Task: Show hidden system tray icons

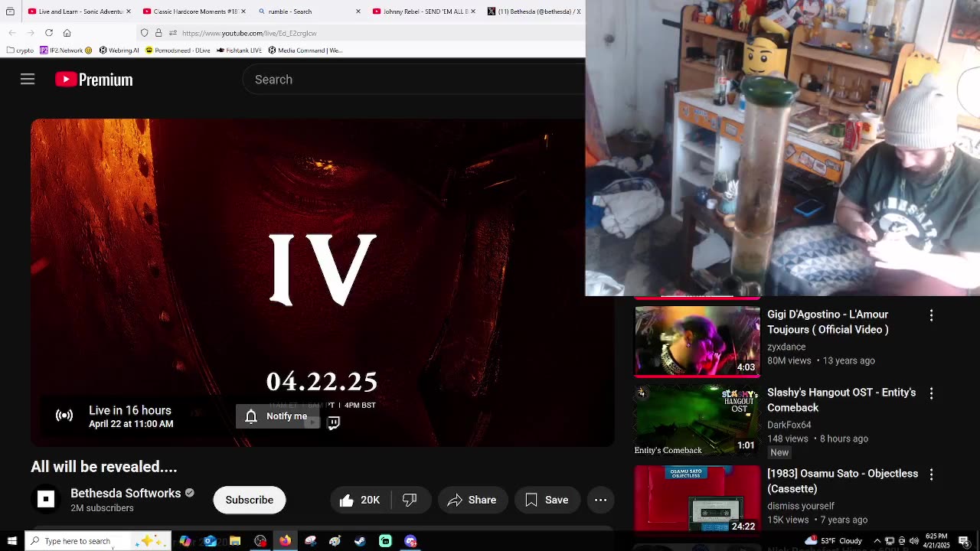Action: (x=877, y=541)
